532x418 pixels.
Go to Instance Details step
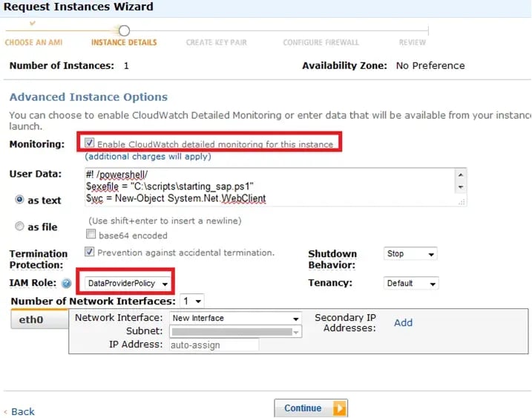click(124, 42)
